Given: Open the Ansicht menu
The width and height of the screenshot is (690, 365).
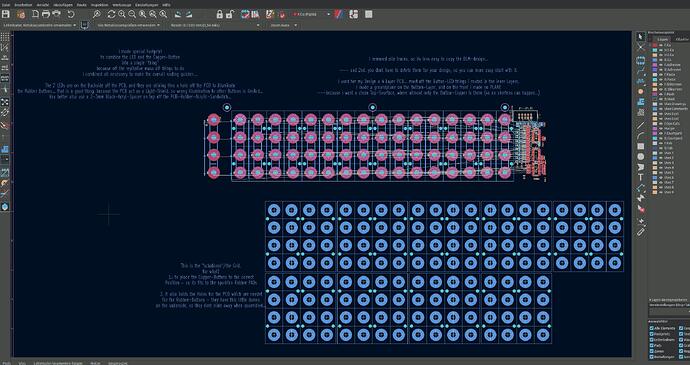Looking at the screenshot, I should click(x=43, y=4).
